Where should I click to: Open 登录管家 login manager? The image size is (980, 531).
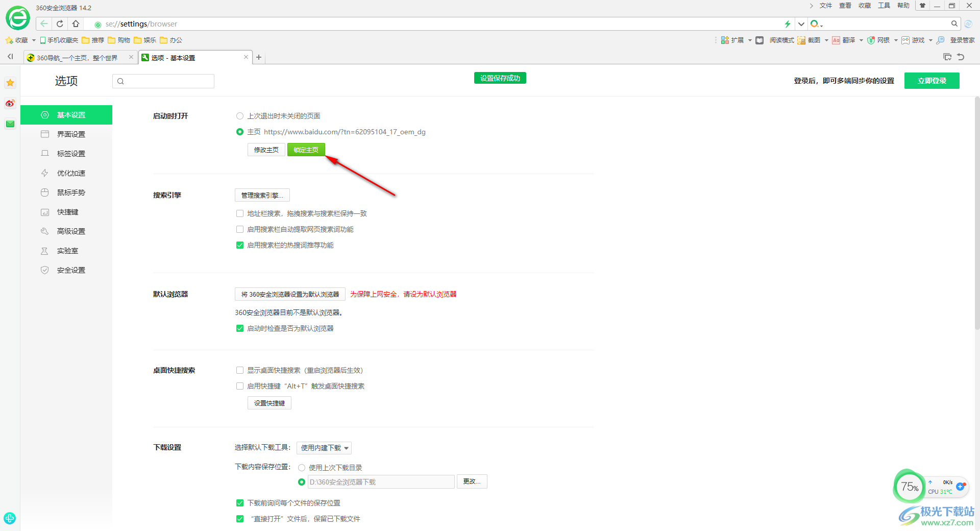tap(955, 40)
